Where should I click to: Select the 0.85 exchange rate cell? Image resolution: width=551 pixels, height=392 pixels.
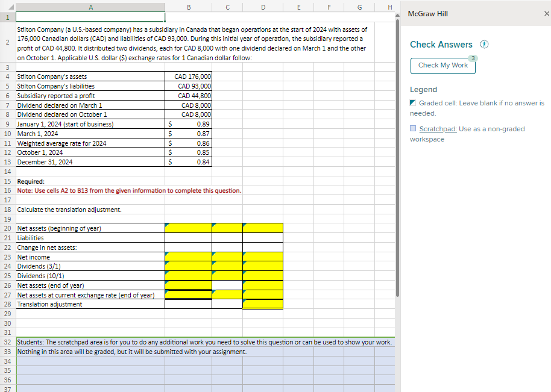(x=188, y=152)
